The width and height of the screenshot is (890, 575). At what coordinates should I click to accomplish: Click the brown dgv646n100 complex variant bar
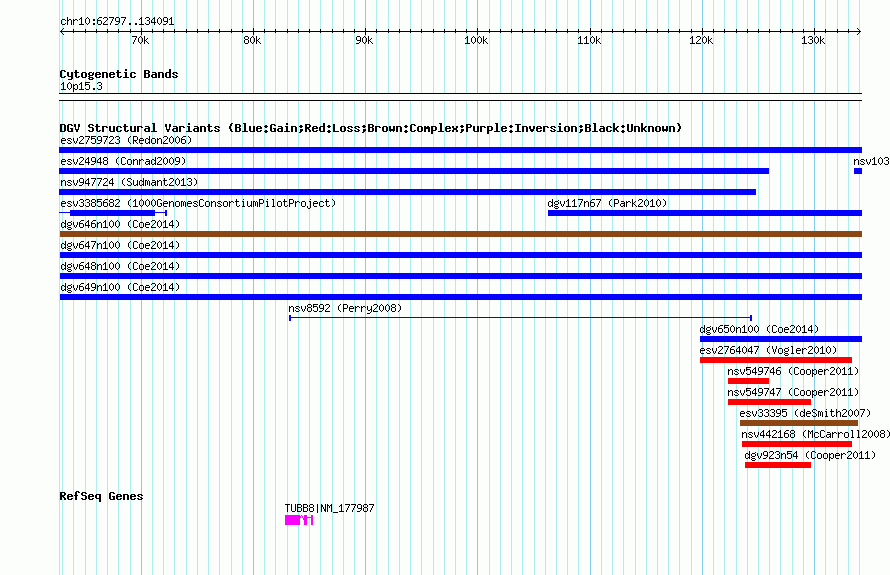[x=460, y=234]
